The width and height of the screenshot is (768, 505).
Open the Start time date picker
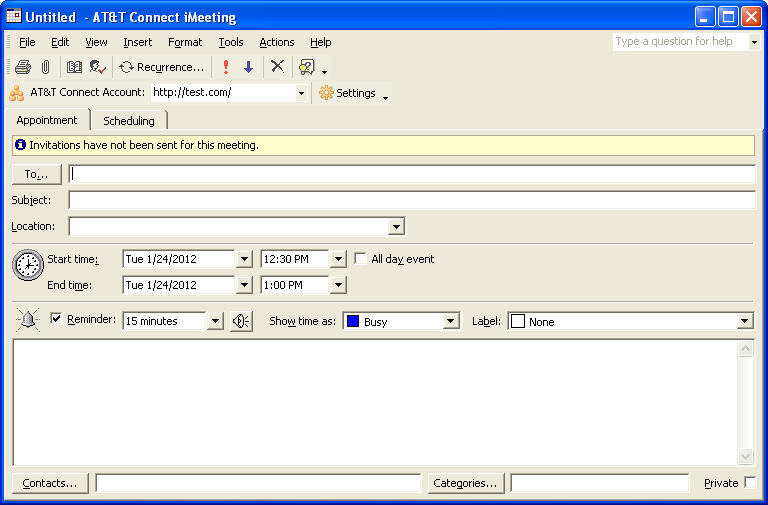tap(244, 259)
